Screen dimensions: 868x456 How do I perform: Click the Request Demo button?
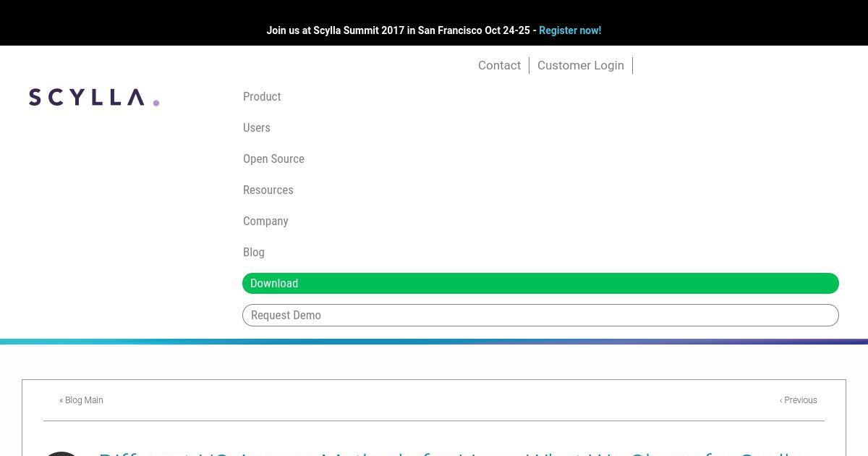point(540,315)
